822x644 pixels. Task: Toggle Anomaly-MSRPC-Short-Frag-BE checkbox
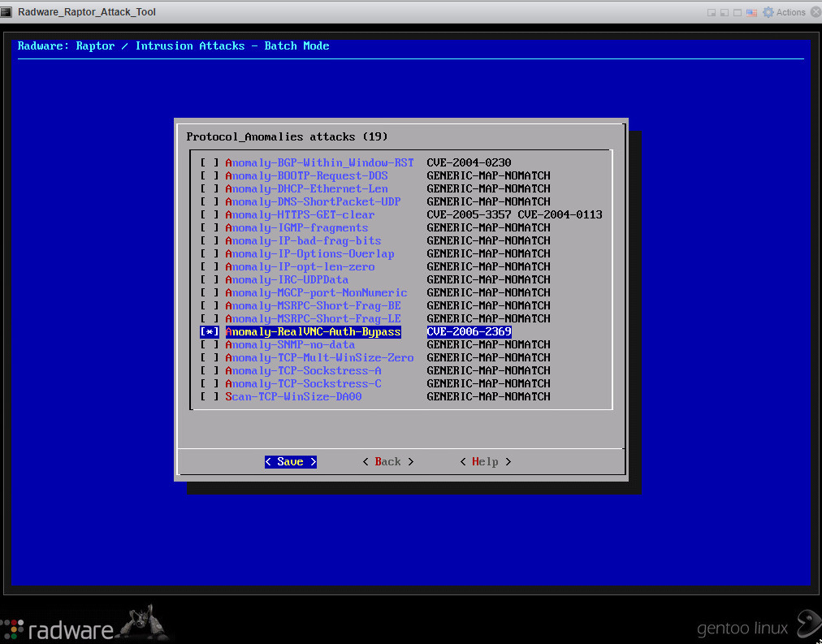click(210, 306)
